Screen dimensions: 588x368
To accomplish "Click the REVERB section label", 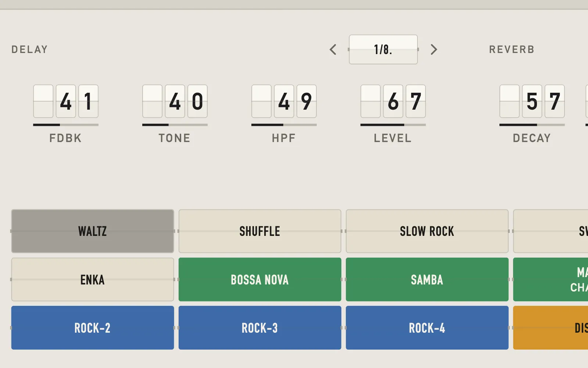I will [x=512, y=49].
